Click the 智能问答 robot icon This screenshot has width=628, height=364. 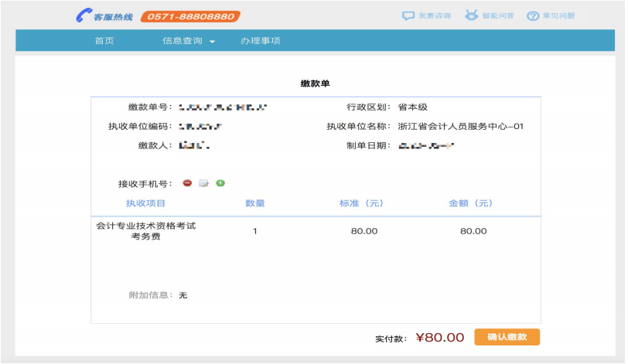click(x=471, y=15)
